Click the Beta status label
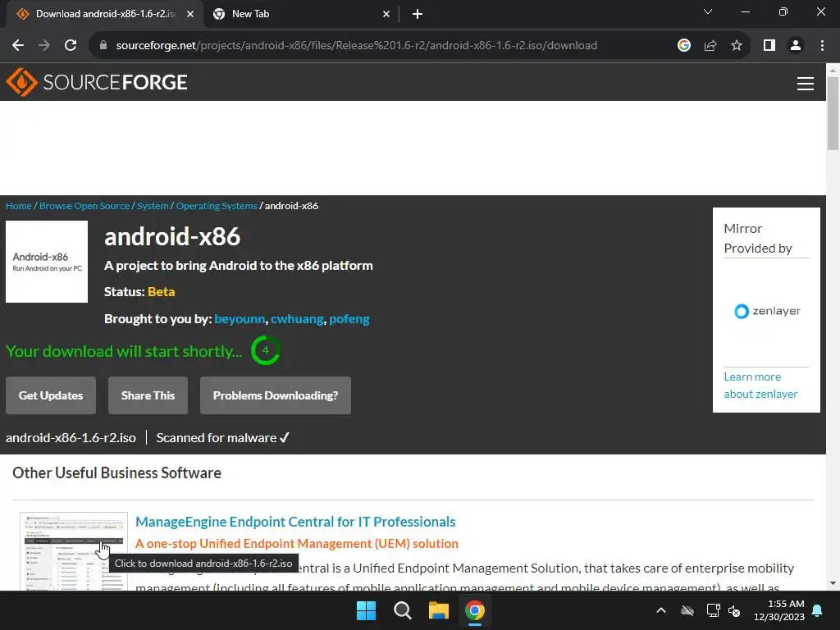Image resolution: width=840 pixels, height=630 pixels. [x=162, y=292]
